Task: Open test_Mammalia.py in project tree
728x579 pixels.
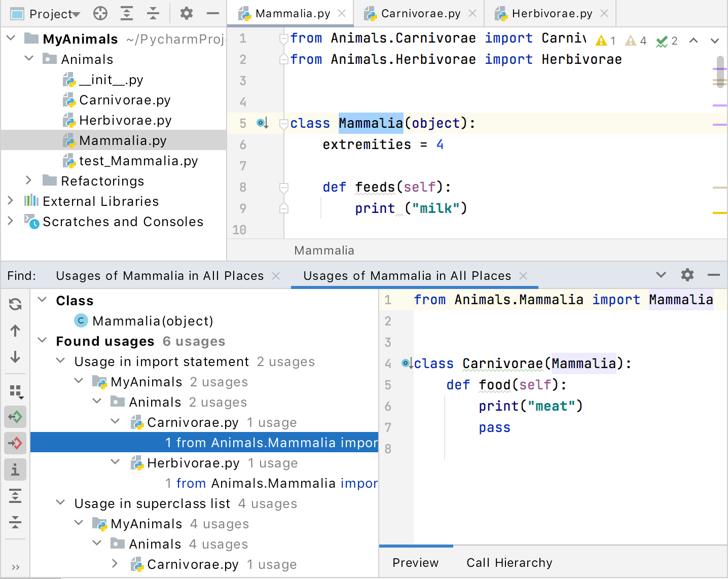Action: tap(138, 161)
